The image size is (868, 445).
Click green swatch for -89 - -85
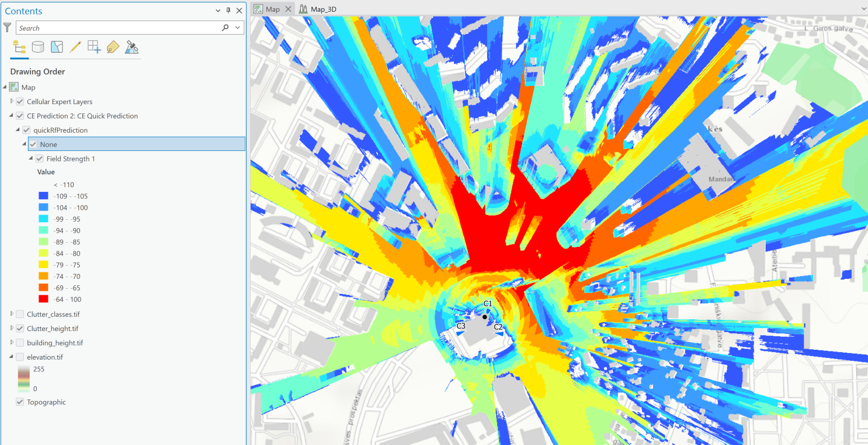point(43,242)
